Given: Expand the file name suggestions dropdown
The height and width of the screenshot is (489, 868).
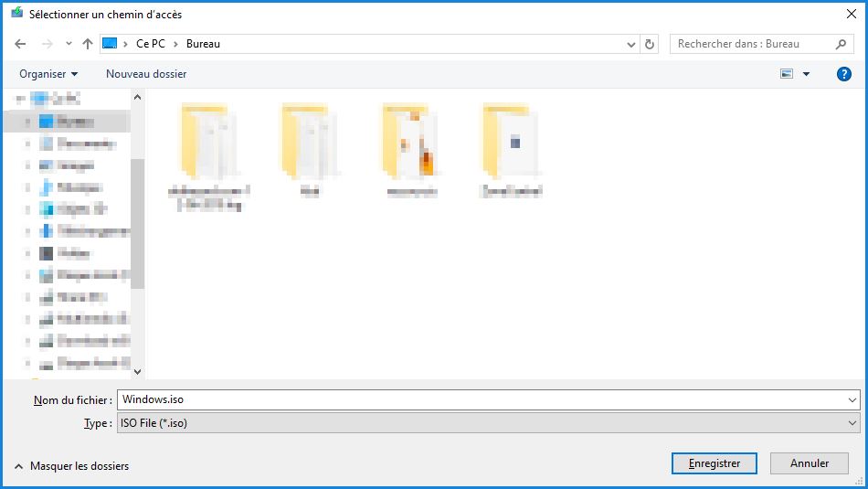Looking at the screenshot, I should [x=852, y=399].
